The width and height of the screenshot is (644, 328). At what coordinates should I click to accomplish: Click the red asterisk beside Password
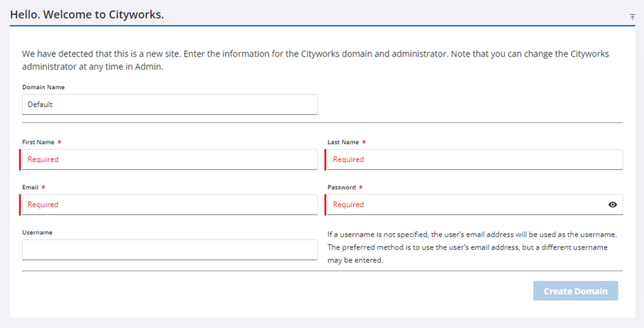coord(361,187)
